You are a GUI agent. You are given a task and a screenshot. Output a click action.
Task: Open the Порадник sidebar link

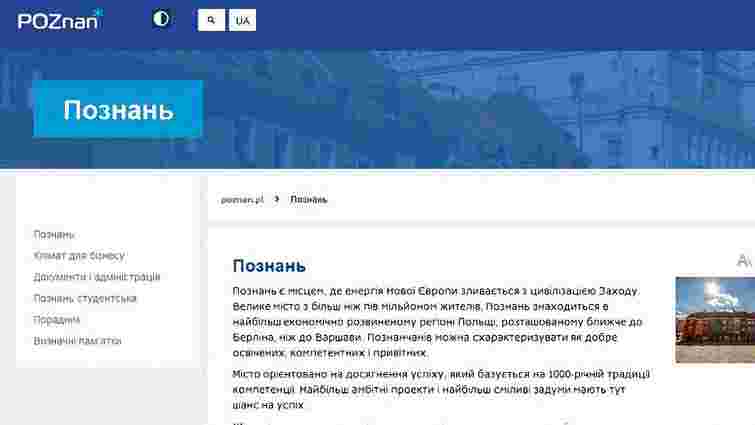pos(57,320)
